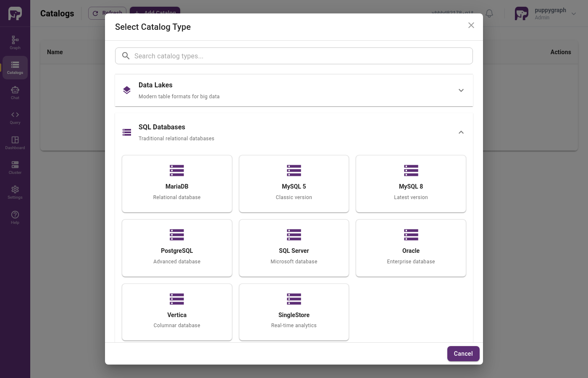Open the Dashboard sidebar icon
Image resolution: width=588 pixels, height=378 pixels.
[x=15, y=143]
